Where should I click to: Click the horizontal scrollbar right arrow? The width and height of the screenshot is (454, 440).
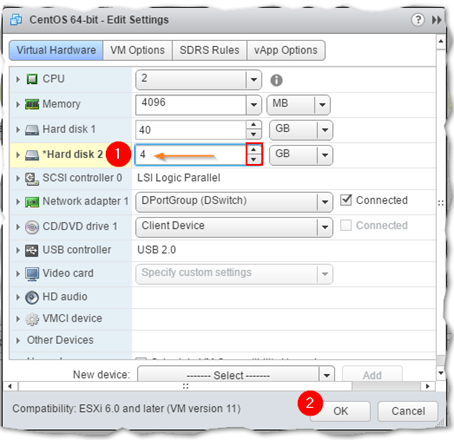[x=428, y=386]
